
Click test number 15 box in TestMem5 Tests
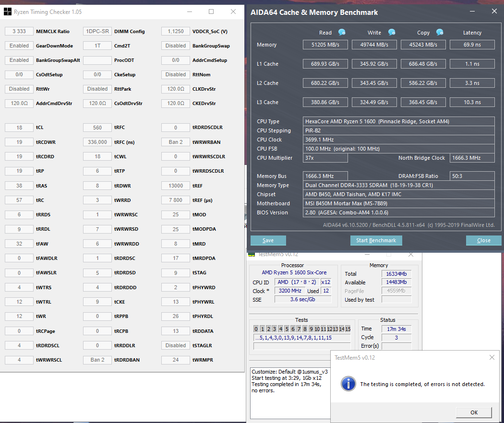coord(348,329)
